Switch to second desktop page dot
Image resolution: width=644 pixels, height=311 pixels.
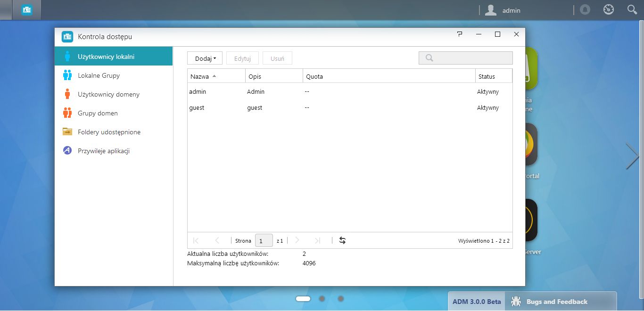322,298
